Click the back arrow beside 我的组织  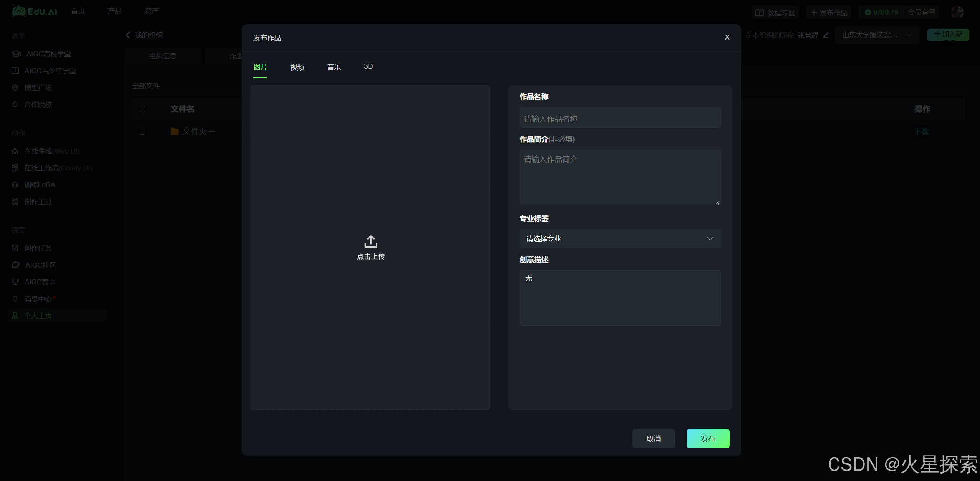pos(128,35)
